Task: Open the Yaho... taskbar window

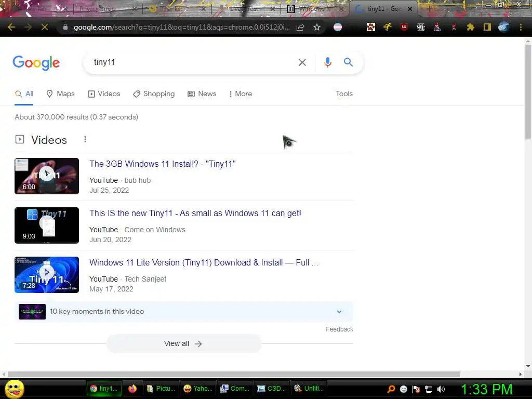Action: point(198,389)
